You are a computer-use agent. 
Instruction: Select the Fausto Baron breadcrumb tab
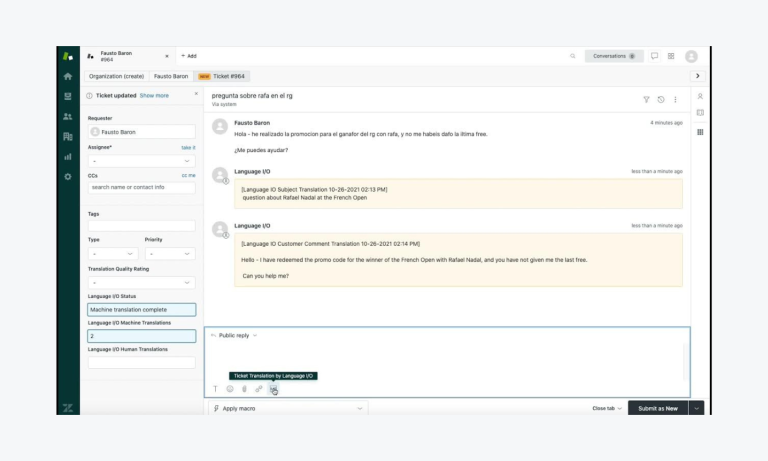tap(171, 76)
